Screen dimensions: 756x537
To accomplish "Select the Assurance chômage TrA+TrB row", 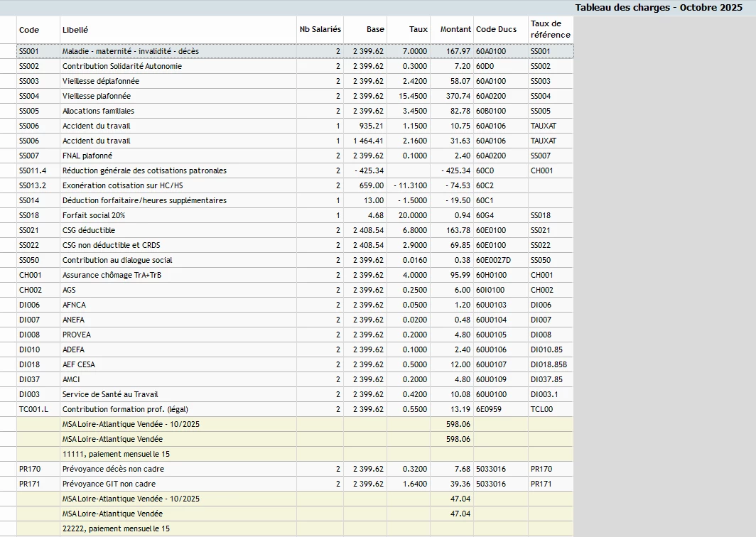I will 112,275.
